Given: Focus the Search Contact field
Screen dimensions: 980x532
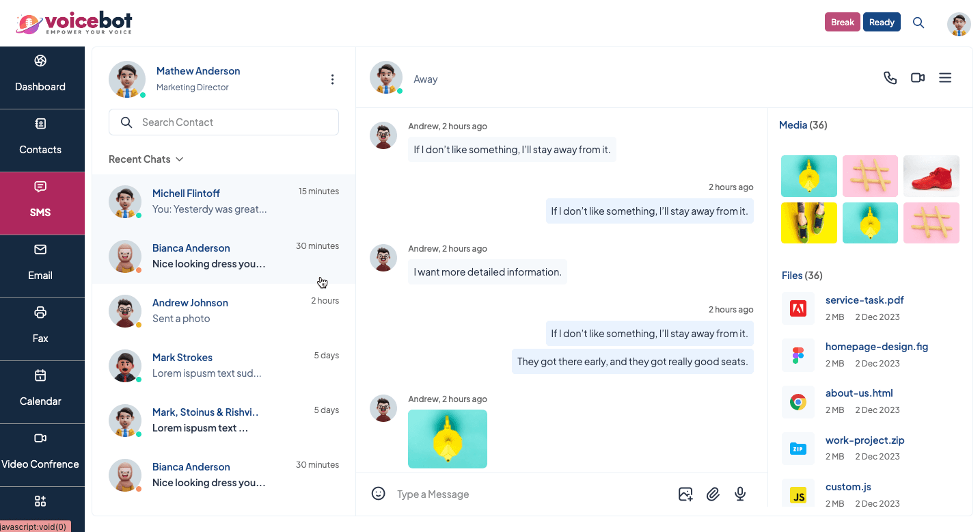Looking at the screenshot, I should tap(232, 122).
